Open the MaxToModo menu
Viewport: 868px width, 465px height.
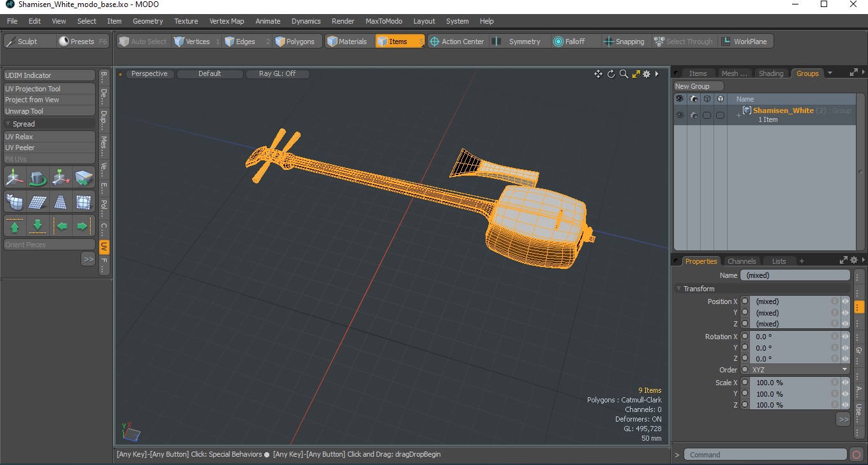[384, 21]
